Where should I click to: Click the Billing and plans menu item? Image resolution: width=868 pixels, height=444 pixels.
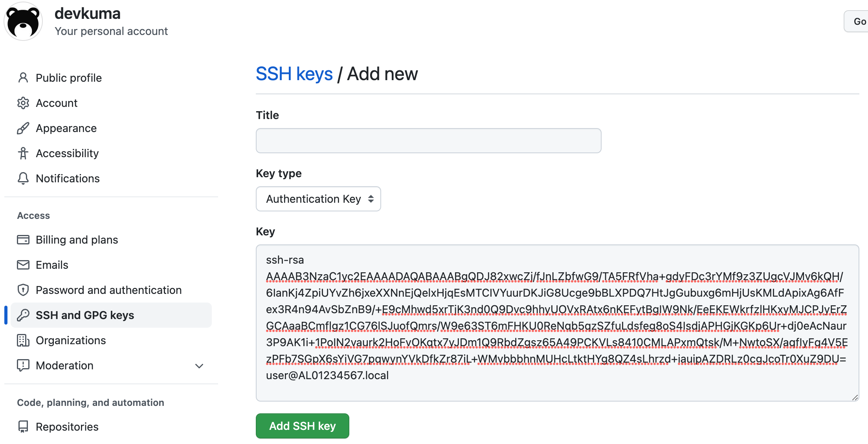click(x=77, y=240)
